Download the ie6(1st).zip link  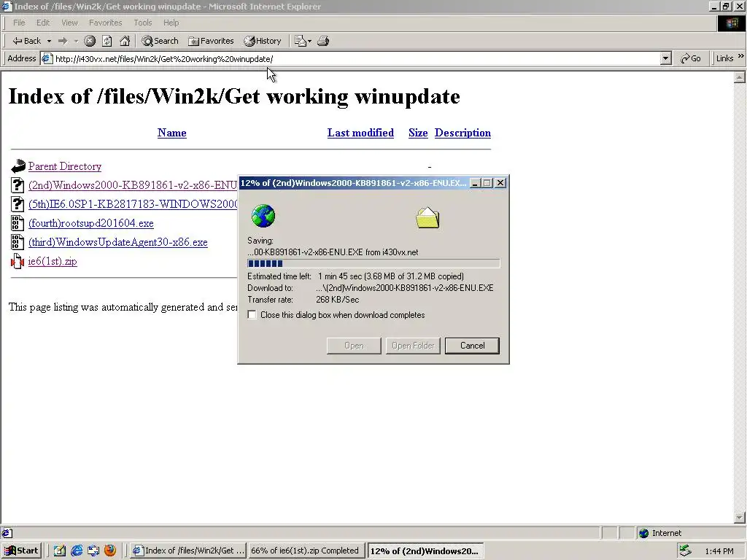53,262
